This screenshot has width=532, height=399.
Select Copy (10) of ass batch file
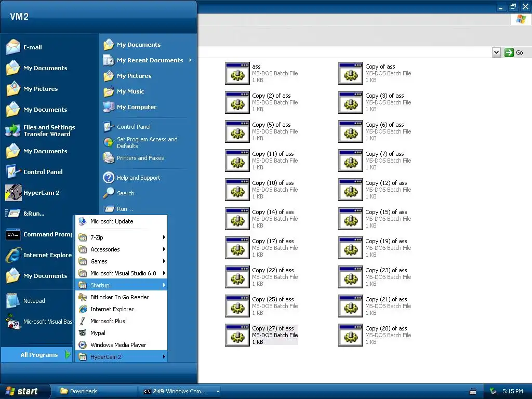coord(261,190)
